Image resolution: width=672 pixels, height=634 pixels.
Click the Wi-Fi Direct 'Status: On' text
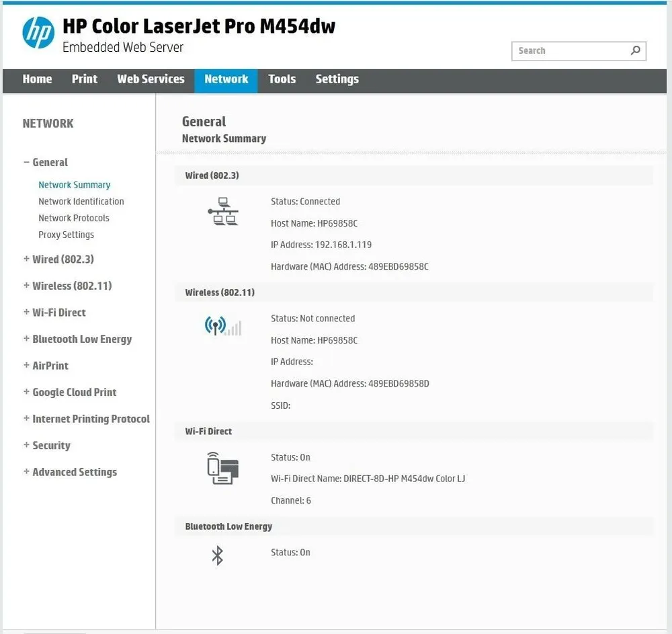coord(290,457)
